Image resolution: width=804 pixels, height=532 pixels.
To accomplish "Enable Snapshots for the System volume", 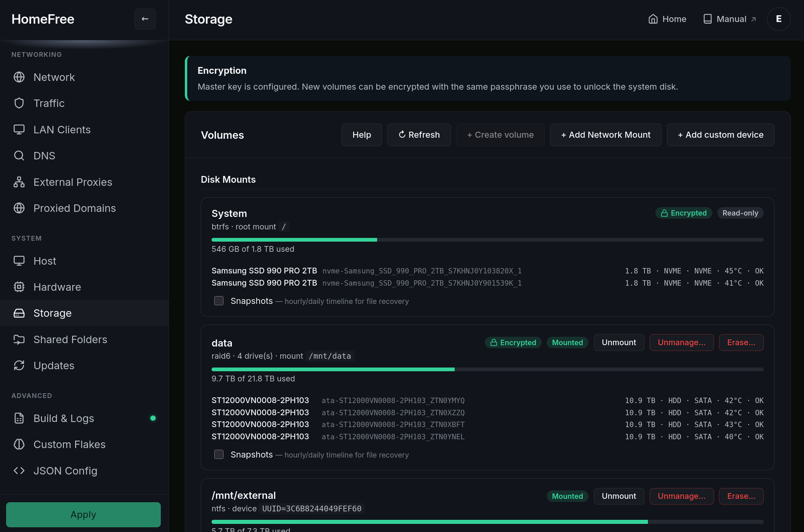I will pyautogui.click(x=219, y=301).
